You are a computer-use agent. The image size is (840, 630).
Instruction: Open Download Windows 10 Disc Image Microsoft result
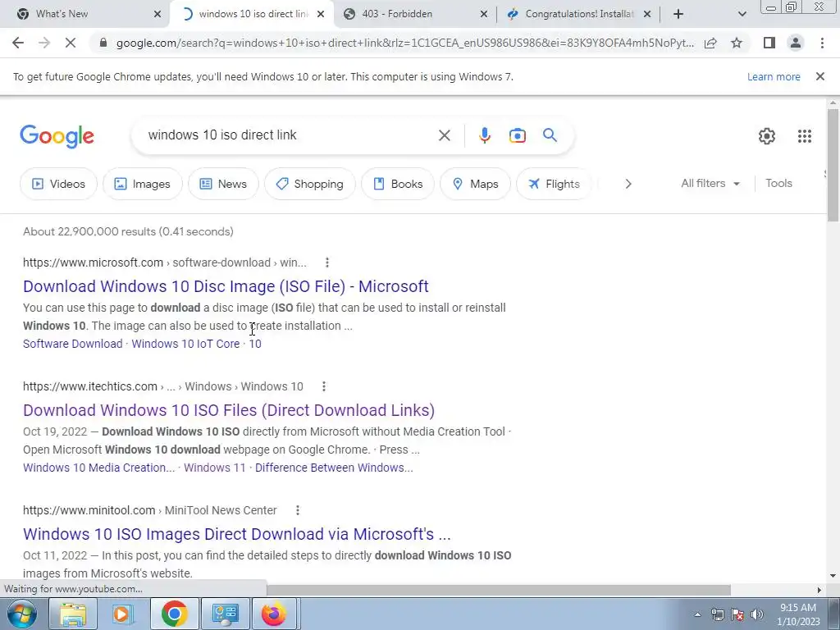226,286
